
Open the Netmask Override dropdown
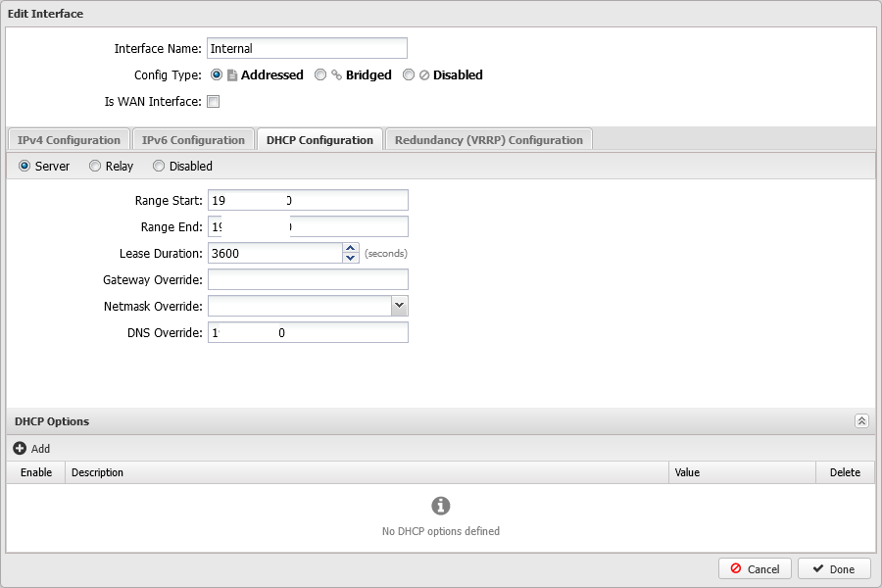tap(399, 306)
